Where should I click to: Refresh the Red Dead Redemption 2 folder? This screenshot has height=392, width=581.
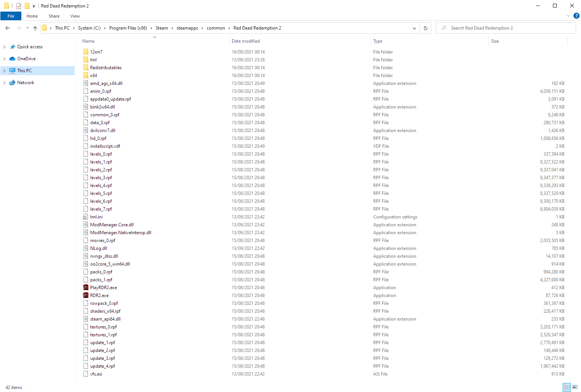426,28
